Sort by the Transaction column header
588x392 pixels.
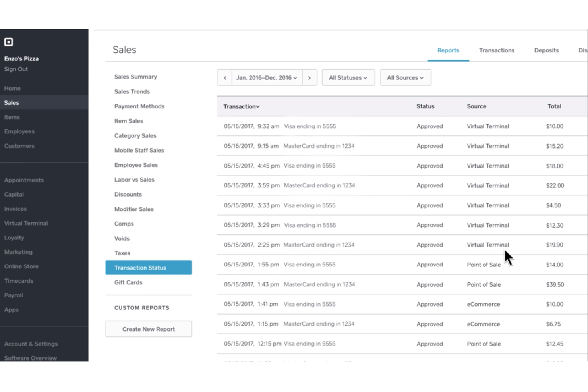241,106
